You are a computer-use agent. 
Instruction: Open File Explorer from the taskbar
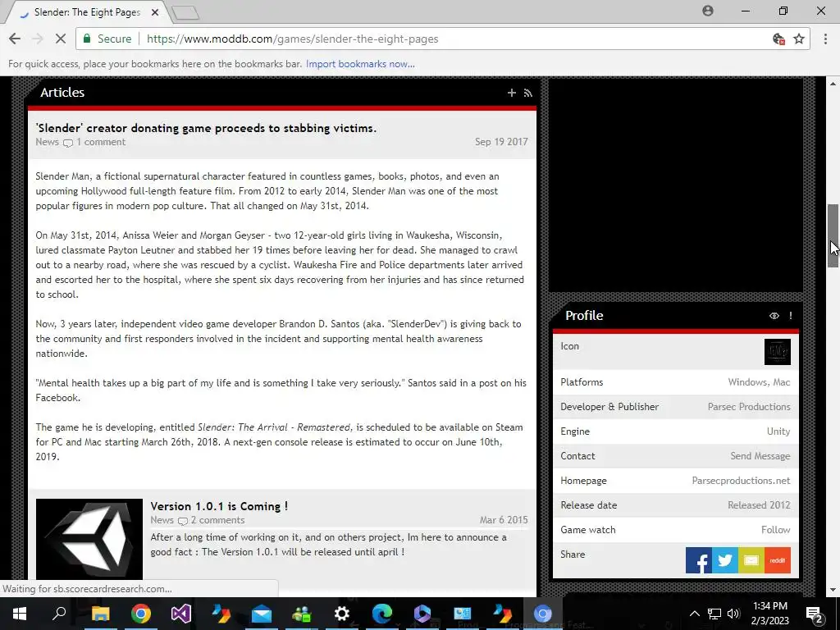pos(100,614)
